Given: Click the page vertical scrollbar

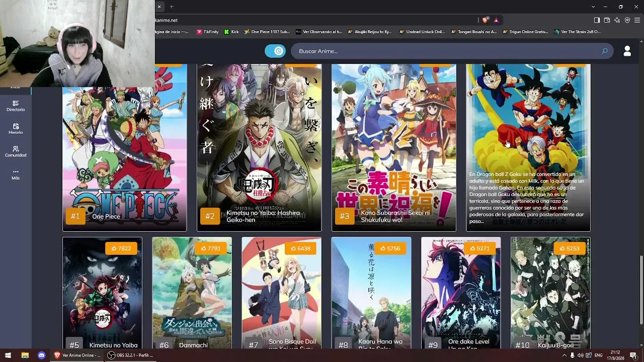Looking at the screenshot, I should (x=641, y=290).
